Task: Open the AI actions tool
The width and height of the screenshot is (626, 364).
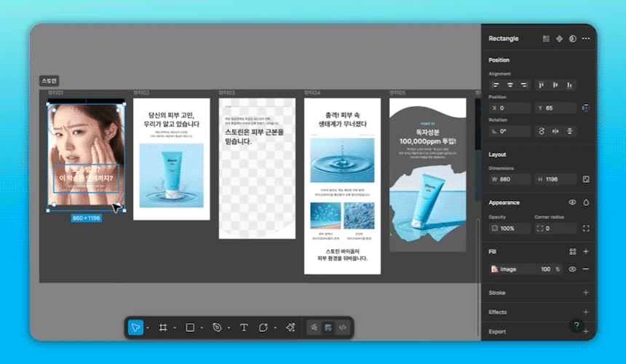Action: pos(290,328)
